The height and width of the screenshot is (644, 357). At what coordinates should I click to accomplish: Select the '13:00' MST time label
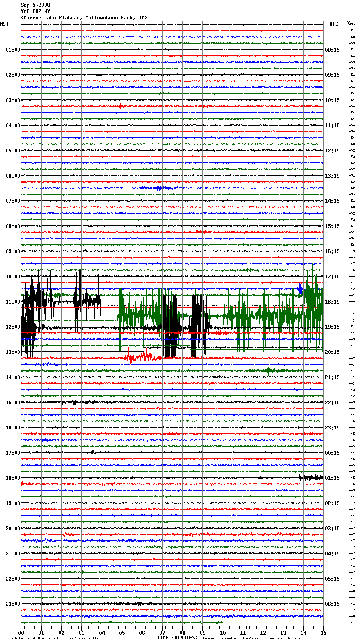[x=13, y=352]
